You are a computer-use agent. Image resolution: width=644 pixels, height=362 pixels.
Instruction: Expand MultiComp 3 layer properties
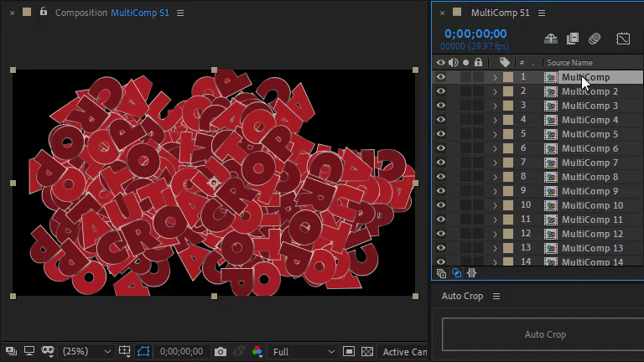(495, 106)
